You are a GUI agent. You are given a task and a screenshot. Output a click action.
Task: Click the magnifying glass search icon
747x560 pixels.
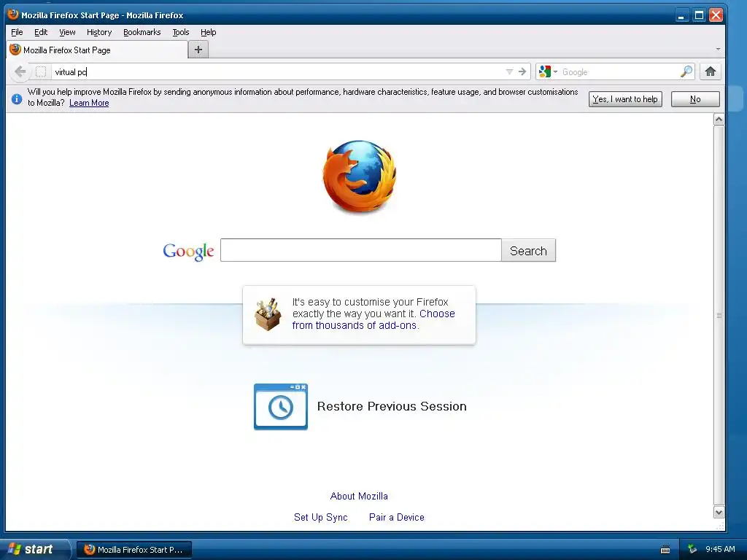click(x=686, y=72)
